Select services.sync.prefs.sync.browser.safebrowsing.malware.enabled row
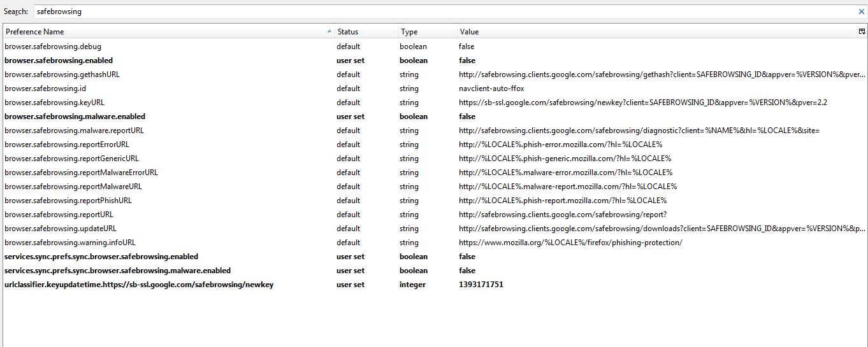The height and width of the screenshot is (347, 868). 435,271
